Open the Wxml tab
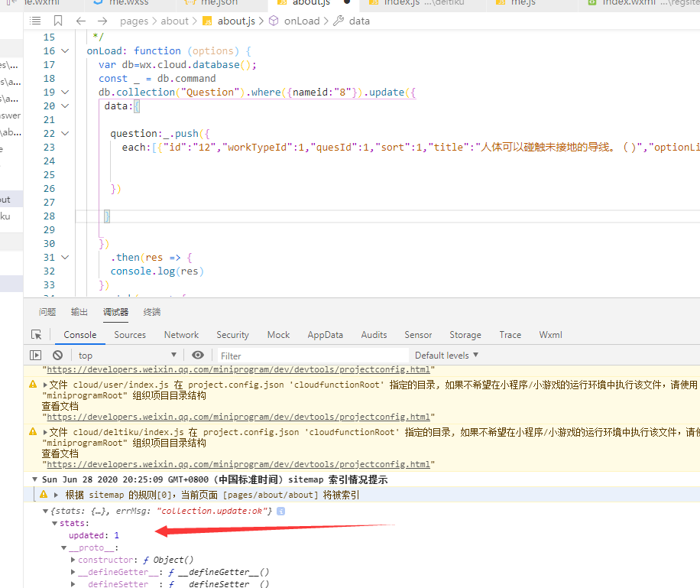Screen dimensions: 700x588 pos(550,335)
